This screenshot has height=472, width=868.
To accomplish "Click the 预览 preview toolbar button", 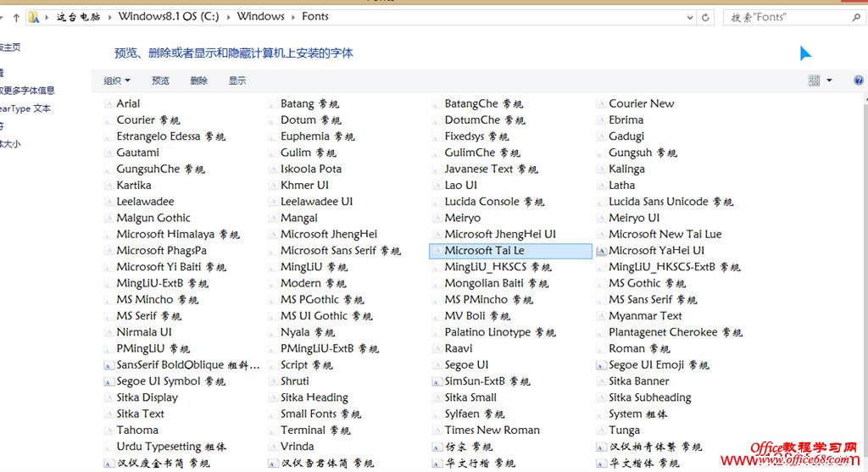I will (x=160, y=81).
